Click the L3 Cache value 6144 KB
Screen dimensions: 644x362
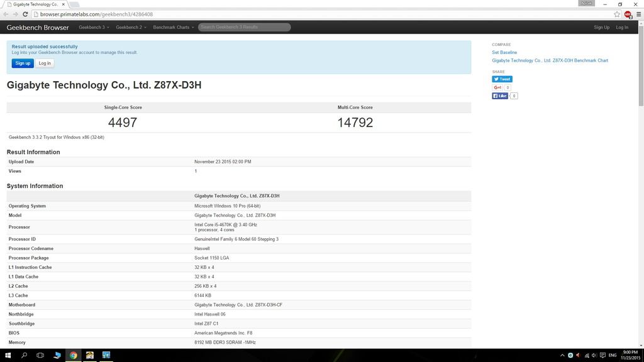pos(203,295)
